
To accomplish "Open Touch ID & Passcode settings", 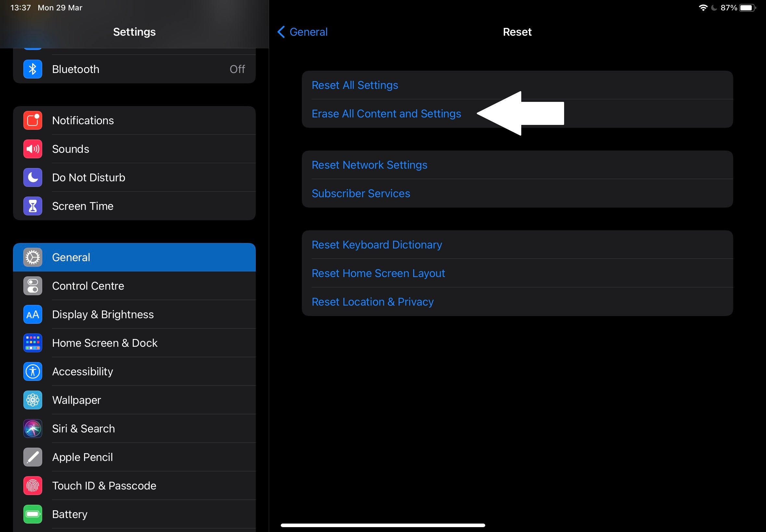I will 134,486.
